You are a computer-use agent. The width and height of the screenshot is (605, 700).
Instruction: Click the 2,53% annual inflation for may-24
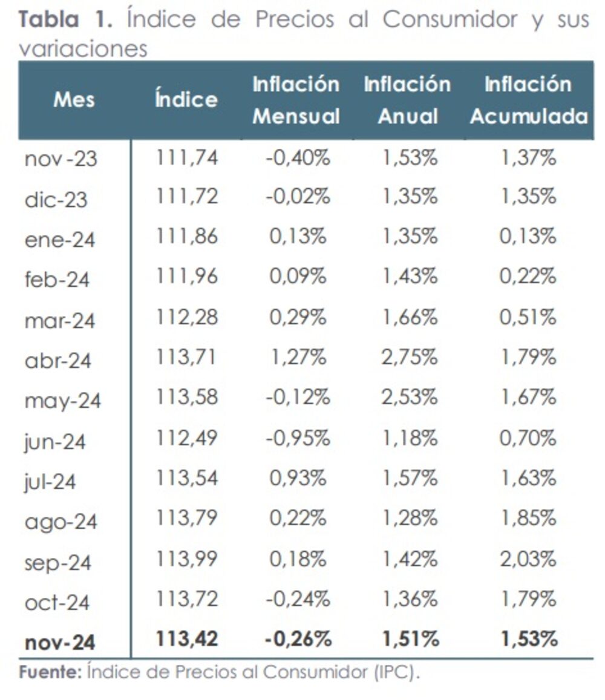pyautogui.click(x=409, y=397)
